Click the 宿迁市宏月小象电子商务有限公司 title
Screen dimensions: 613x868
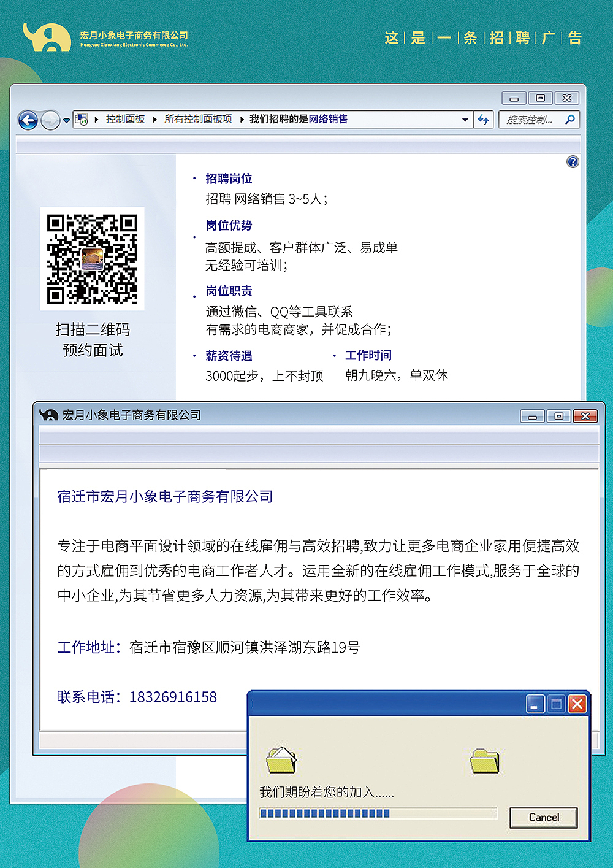(165, 497)
